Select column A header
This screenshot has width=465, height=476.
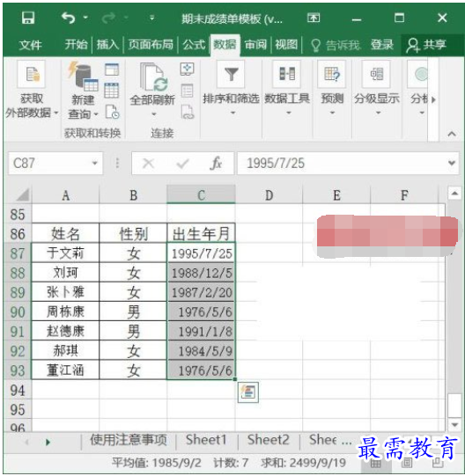tap(65, 195)
